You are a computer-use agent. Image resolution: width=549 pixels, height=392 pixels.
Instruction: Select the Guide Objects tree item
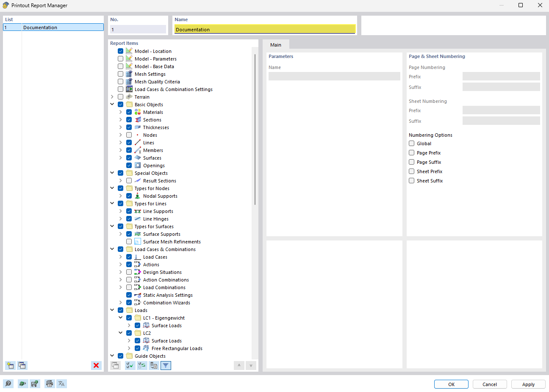click(150, 356)
